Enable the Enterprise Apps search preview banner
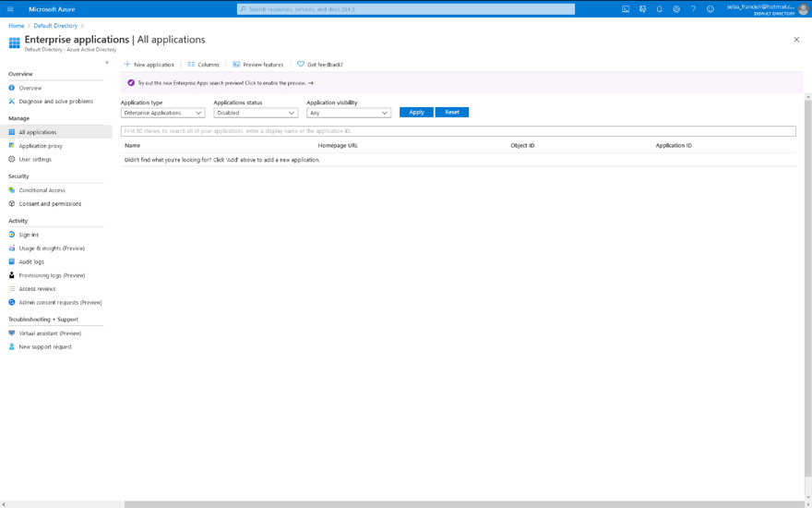The image size is (812, 508). 462,83
